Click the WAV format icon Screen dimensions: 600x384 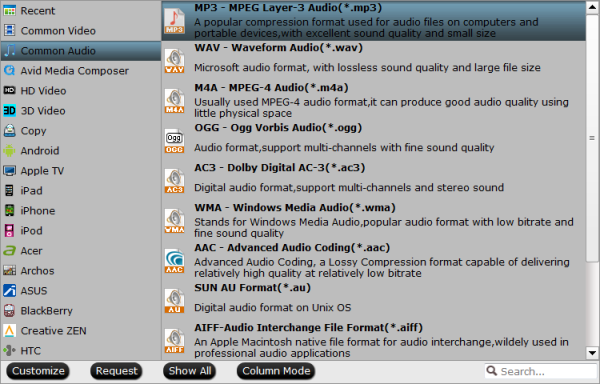coord(174,61)
